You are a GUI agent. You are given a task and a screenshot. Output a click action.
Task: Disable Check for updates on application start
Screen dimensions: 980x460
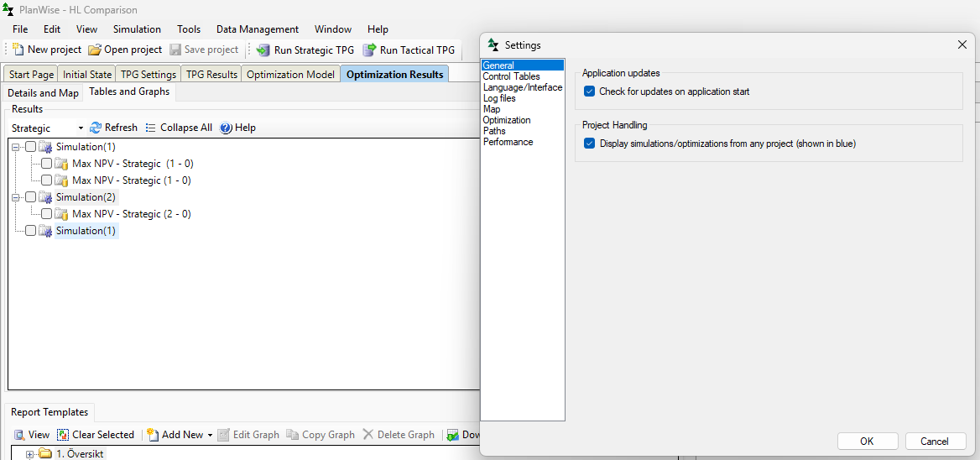pos(590,91)
